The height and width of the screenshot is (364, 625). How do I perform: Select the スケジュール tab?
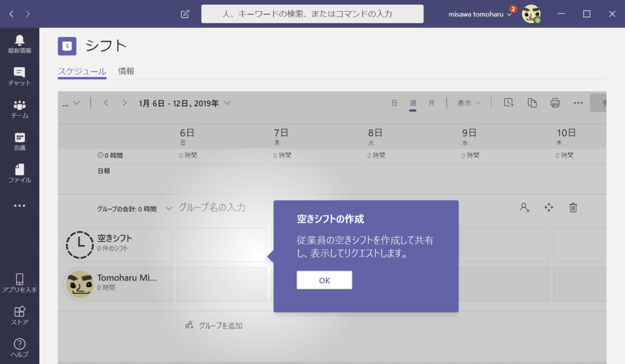coord(82,70)
